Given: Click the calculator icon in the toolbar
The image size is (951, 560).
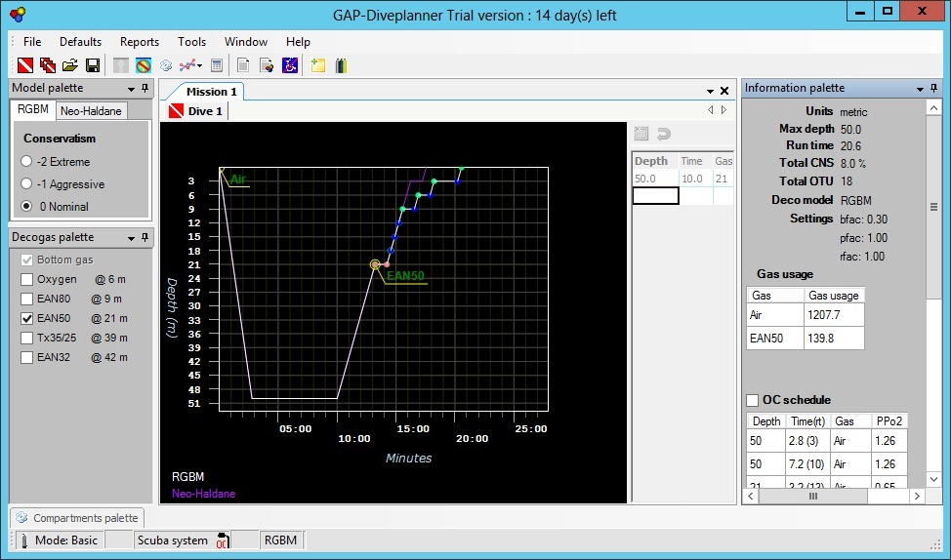Looking at the screenshot, I should pos(217,65).
